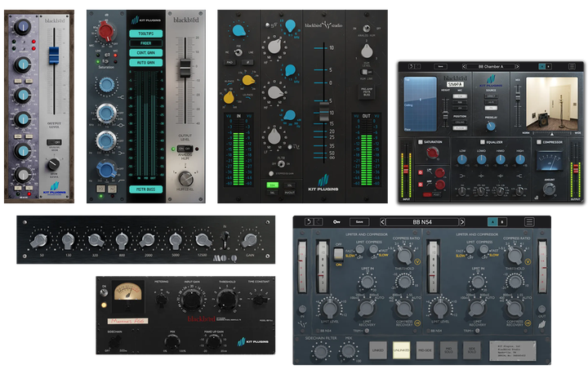Viewport: 588px width, 374px height.
Task: Toggle the Analog Hum ON/OFF switch on silver panel
Action: pos(185,149)
